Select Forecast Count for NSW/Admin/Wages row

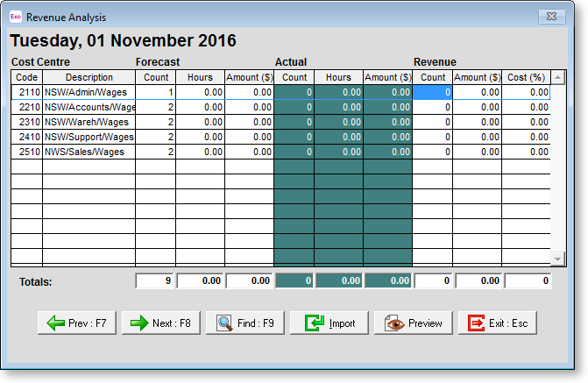[x=155, y=92]
